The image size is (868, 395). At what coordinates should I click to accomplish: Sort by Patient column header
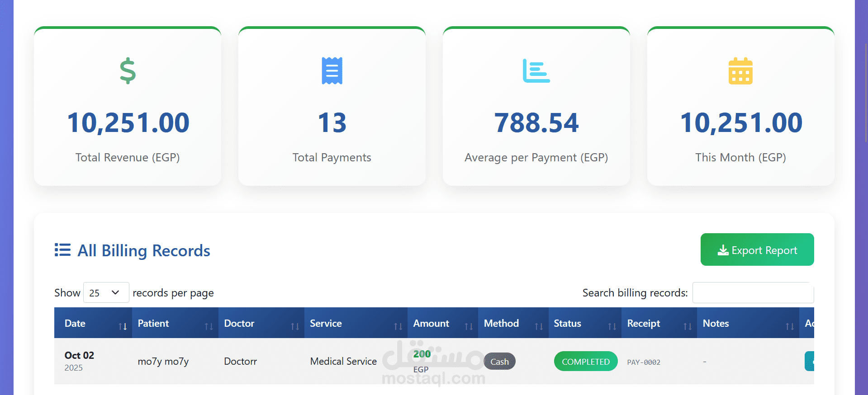[175, 323]
